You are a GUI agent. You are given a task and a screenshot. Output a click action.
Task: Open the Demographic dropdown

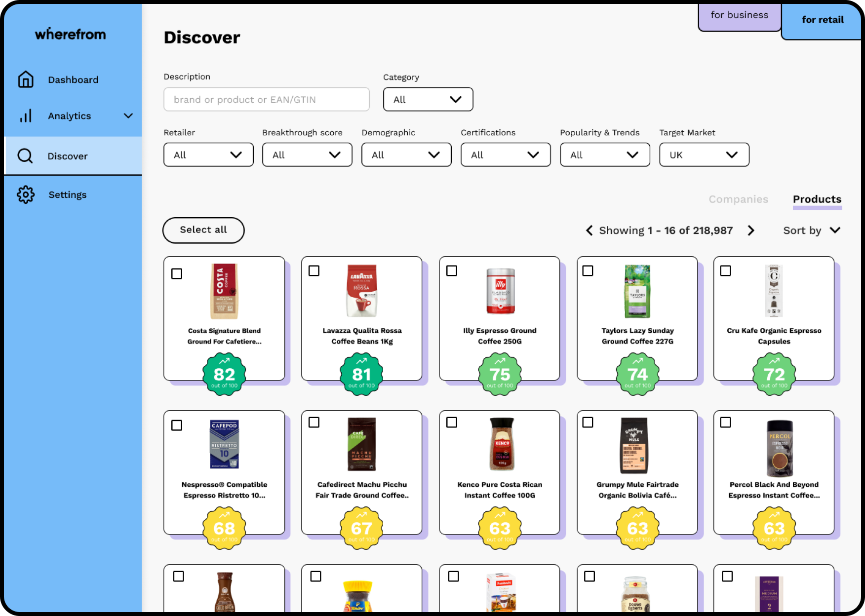[406, 154]
